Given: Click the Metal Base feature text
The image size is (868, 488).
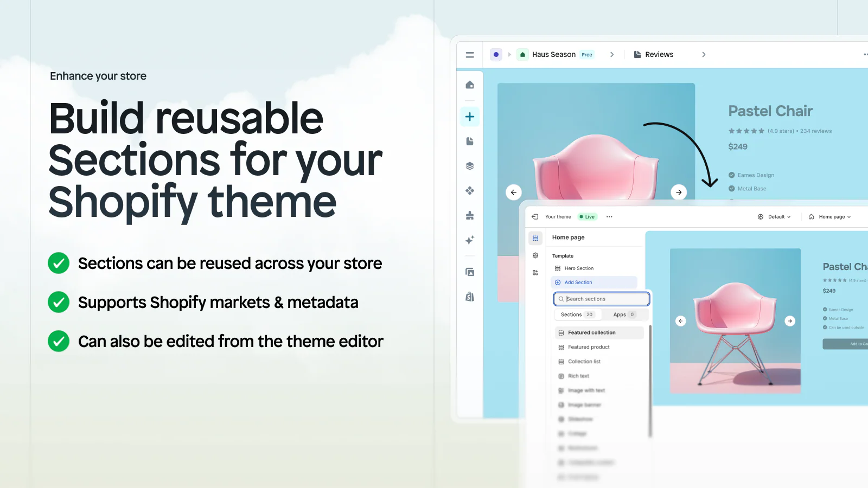Looking at the screenshot, I should [752, 189].
